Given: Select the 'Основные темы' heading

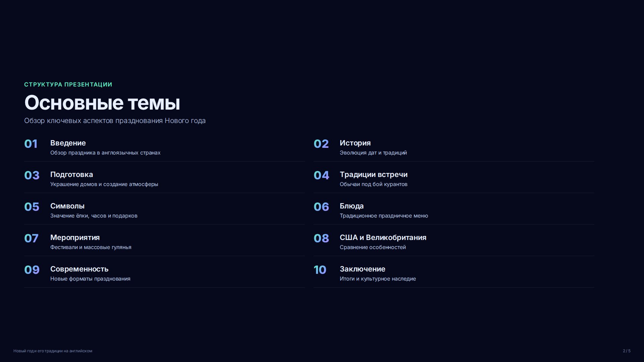Looking at the screenshot, I should point(102,103).
